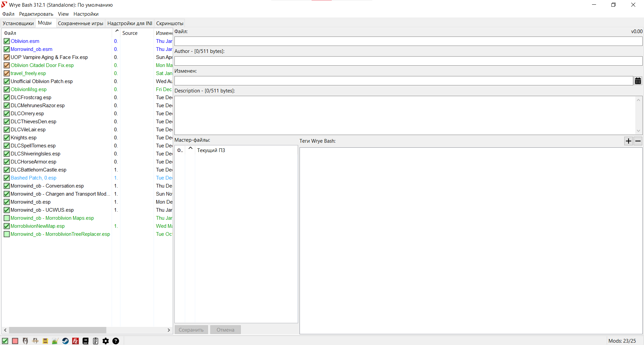Select the MorroblivionNewMap.esp mod name

click(x=38, y=226)
